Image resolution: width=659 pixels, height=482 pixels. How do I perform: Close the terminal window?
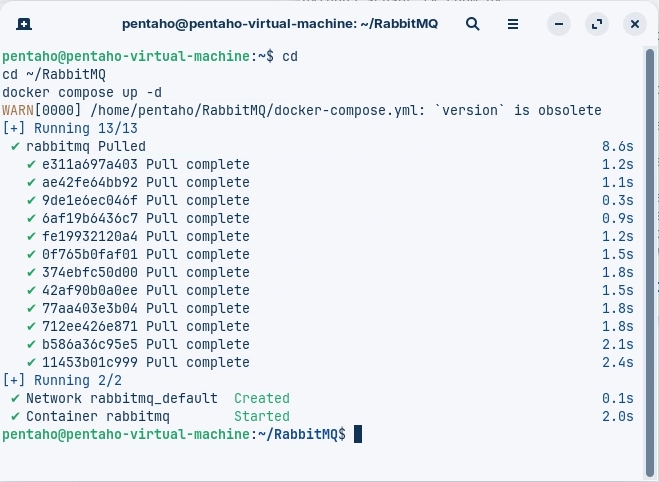tap(633, 23)
